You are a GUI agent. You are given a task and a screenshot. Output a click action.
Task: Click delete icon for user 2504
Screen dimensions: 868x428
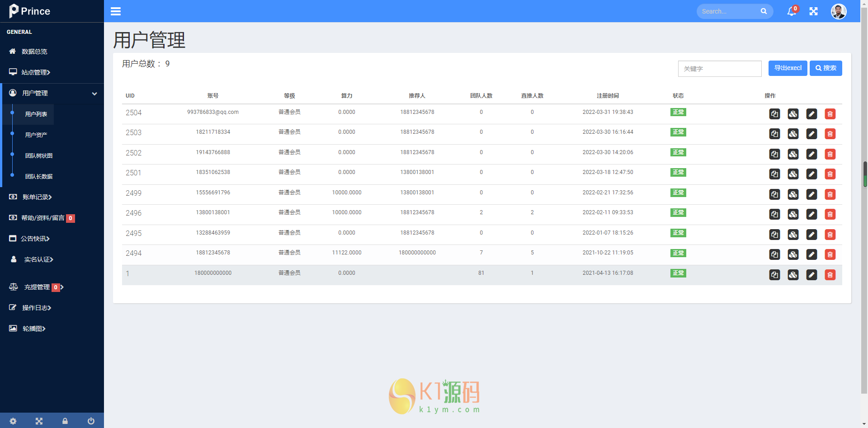pos(830,114)
